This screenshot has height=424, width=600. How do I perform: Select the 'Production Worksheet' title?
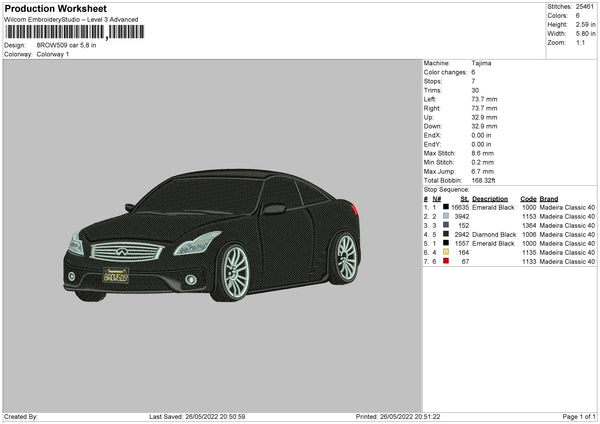[x=55, y=8]
